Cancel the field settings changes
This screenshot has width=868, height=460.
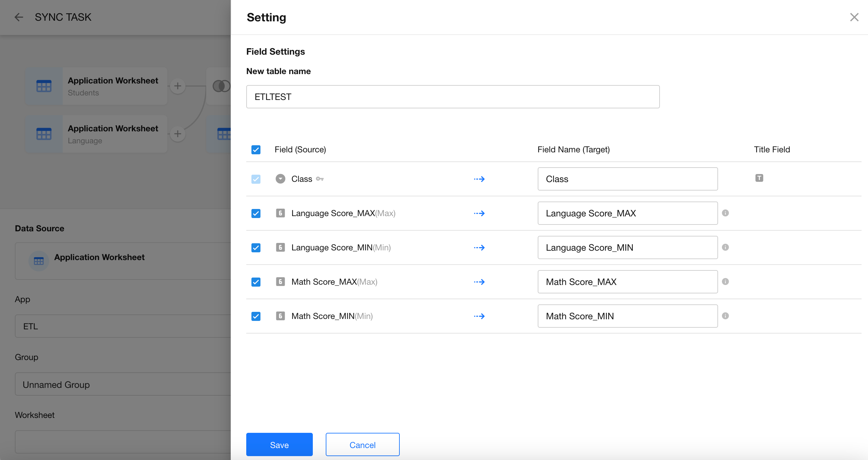pyautogui.click(x=362, y=444)
